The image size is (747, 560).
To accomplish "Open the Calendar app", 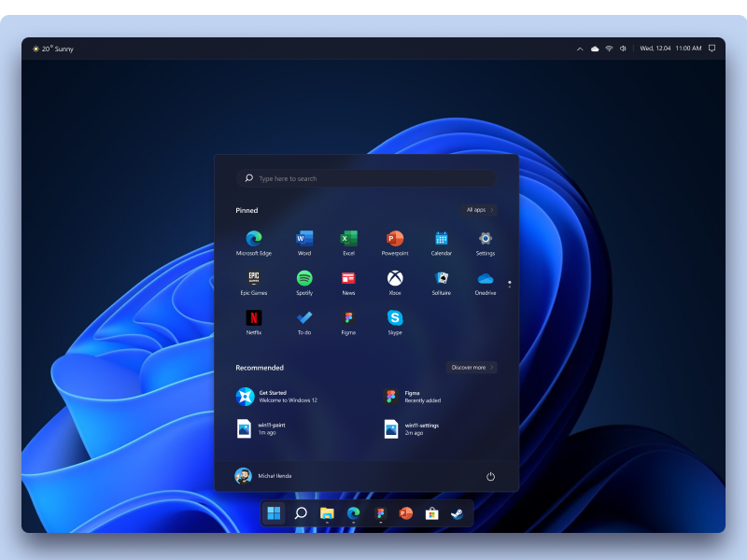I will click(440, 240).
